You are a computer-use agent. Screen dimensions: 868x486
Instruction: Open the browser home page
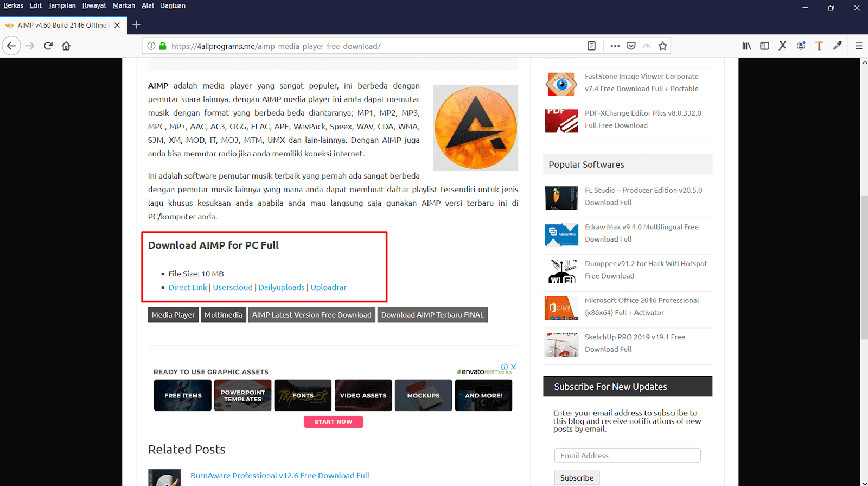pos(66,46)
